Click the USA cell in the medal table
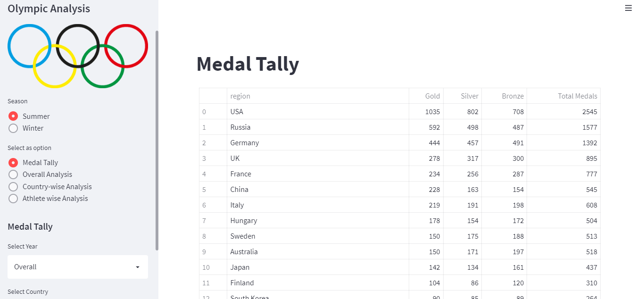The image size is (644, 299). tap(237, 112)
